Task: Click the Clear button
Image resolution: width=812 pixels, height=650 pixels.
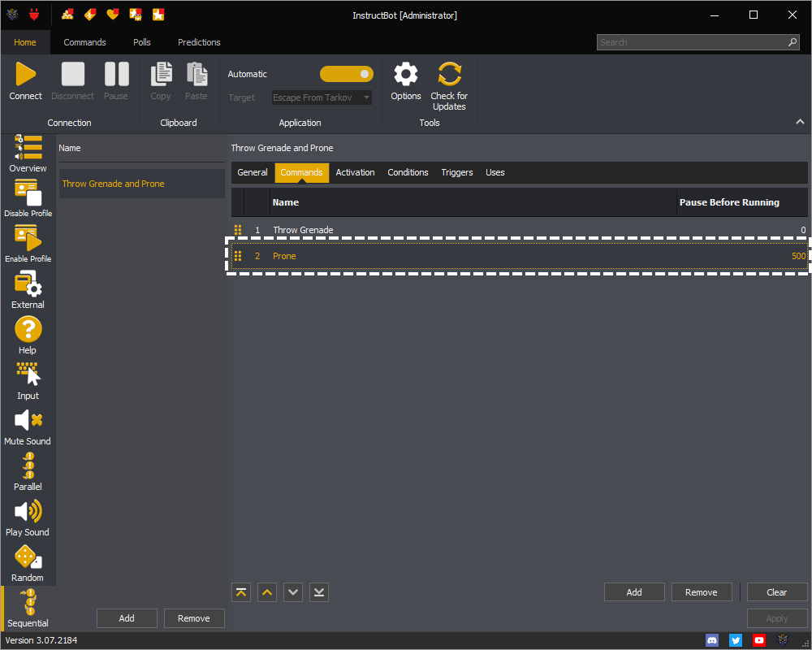Action: coord(777,592)
